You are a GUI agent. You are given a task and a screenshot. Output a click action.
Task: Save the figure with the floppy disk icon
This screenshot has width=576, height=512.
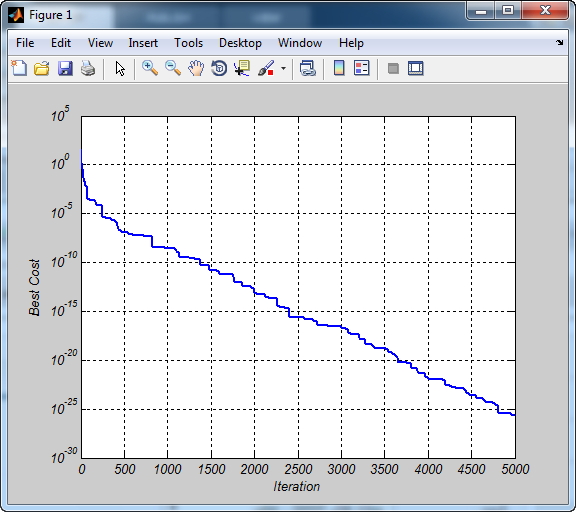(x=65, y=68)
